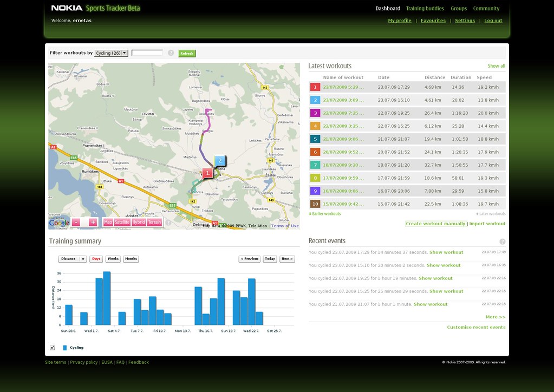
Task: Open the Groups tab
Action: [459, 9]
